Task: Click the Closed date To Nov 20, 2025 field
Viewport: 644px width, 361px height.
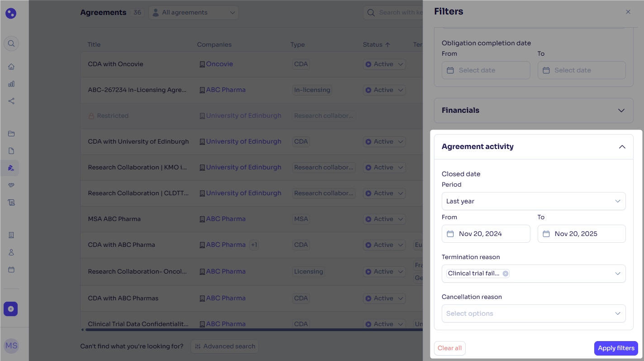Action: coord(581,234)
